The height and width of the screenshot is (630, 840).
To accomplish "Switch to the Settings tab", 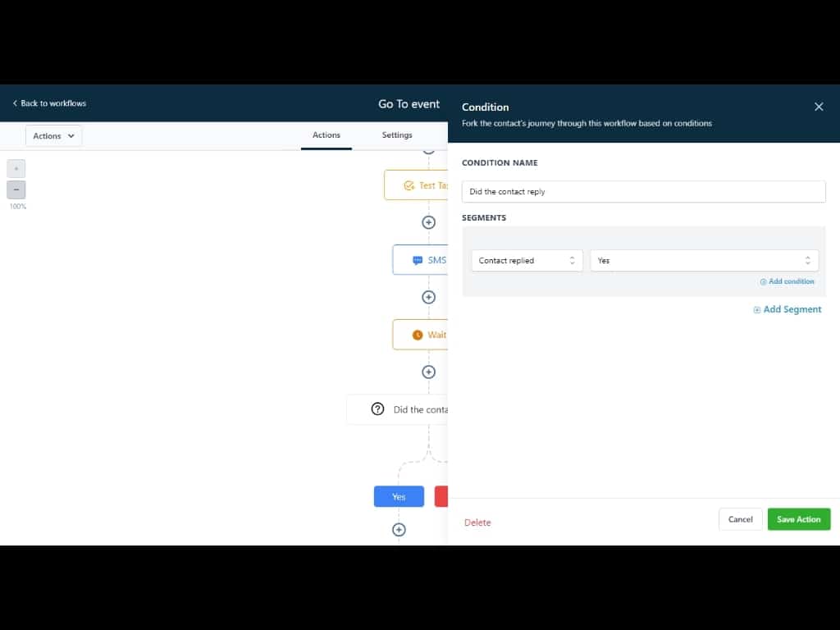I will click(x=397, y=135).
